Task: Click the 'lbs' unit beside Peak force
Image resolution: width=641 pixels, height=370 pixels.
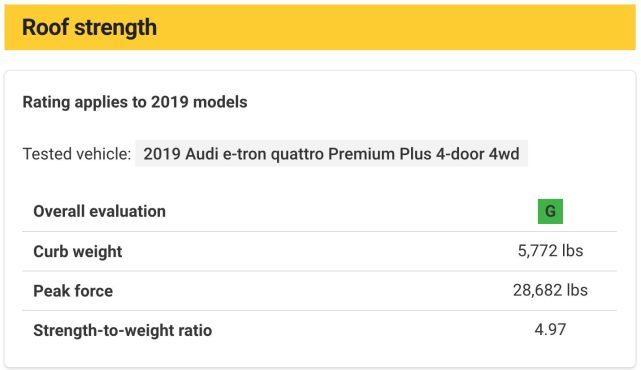Action: (577, 290)
